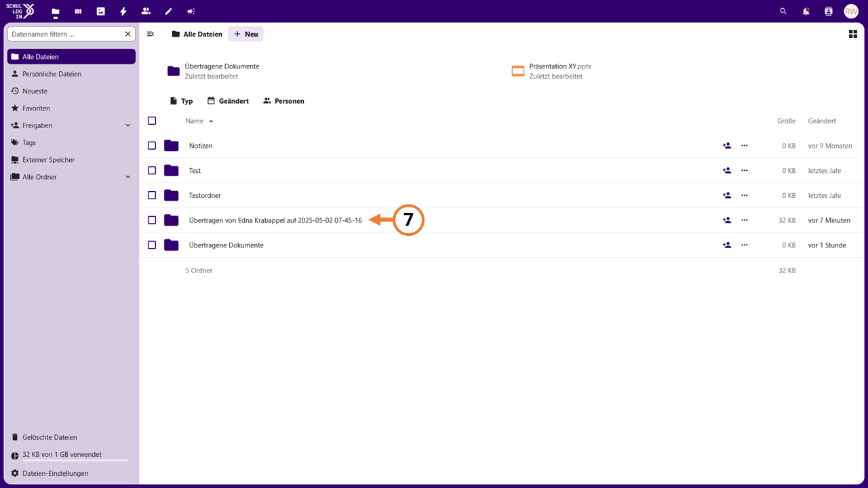Clear the file name filter field
This screenshot has width=868, height=488.
point(128,34)
